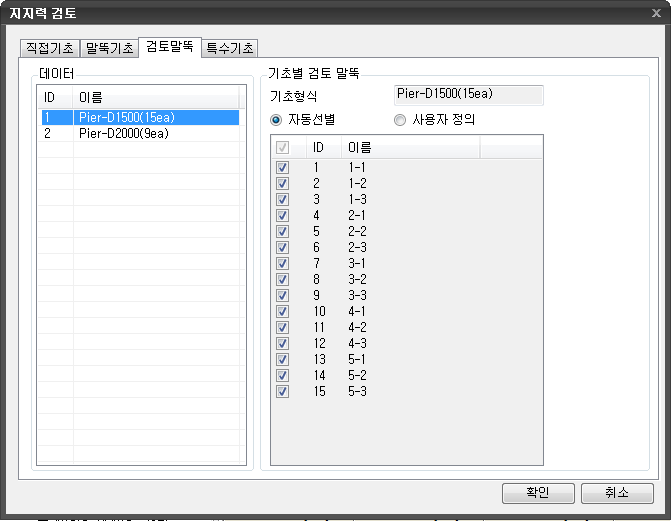Toggle checkbox for pile 5-3
The width and height of the screenshot is (671, 521).
[283, 392]
